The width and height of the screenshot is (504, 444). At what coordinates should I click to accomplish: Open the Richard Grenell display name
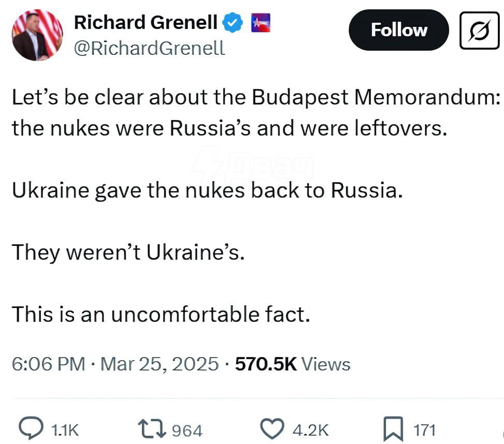(146, 22)
